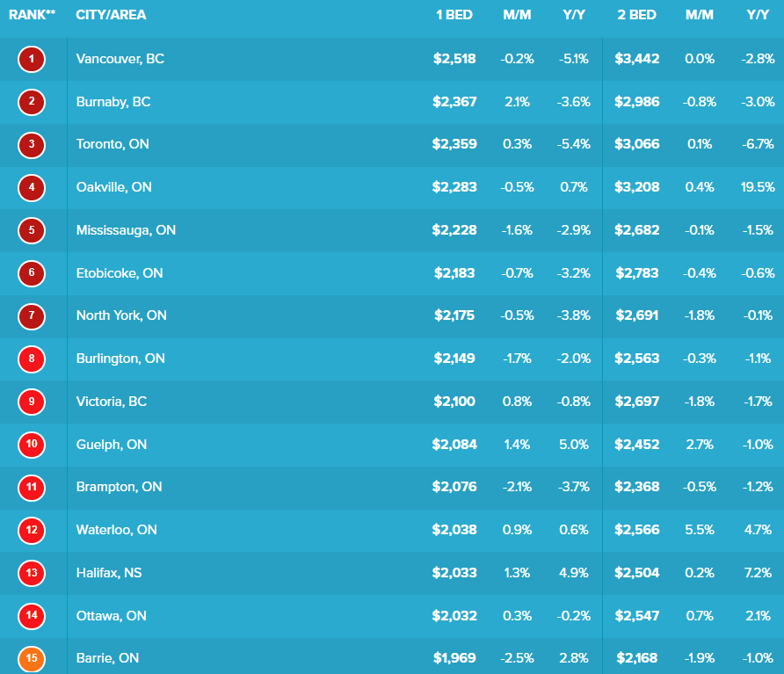Open the Mississauga, ON entry
The width and height of the screenshot is (784, 674).
[x=126, y=230]
